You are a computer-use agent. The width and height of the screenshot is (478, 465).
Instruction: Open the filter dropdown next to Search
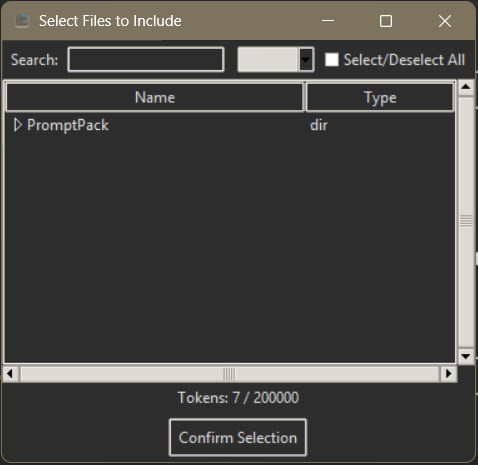(306, 60)
